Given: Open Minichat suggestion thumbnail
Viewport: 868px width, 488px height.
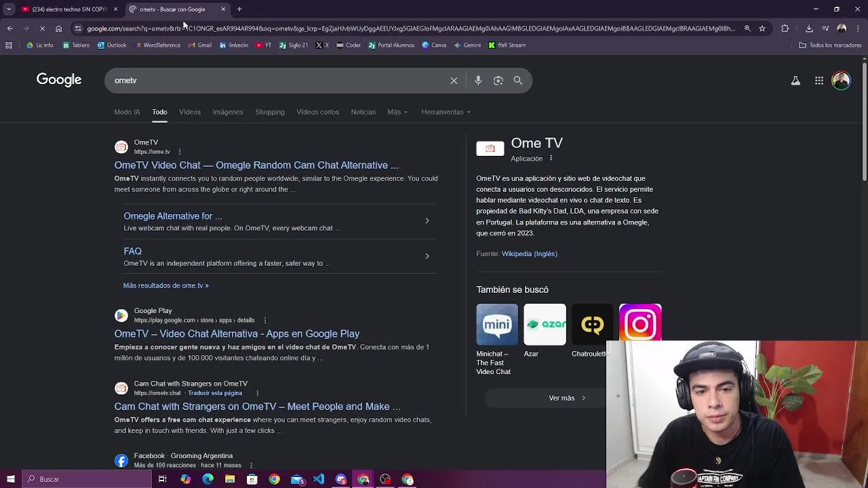Looking at the screenshot, I should coord(497,324).
